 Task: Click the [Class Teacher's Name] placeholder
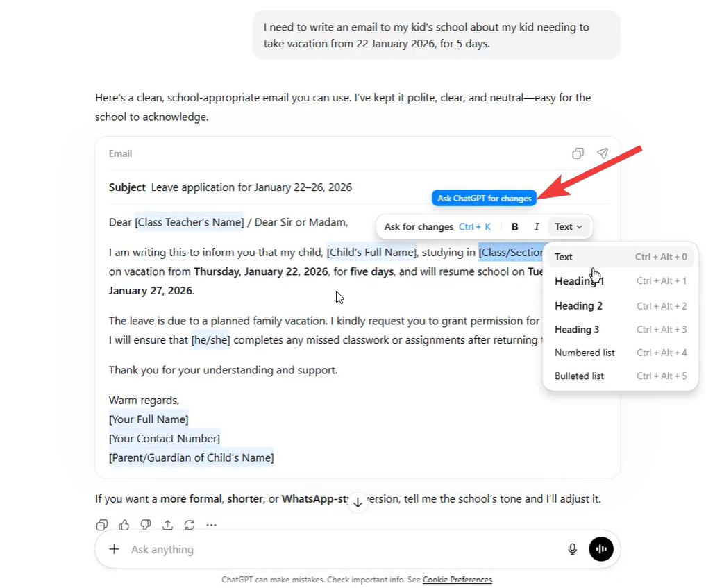click(189, 222)
